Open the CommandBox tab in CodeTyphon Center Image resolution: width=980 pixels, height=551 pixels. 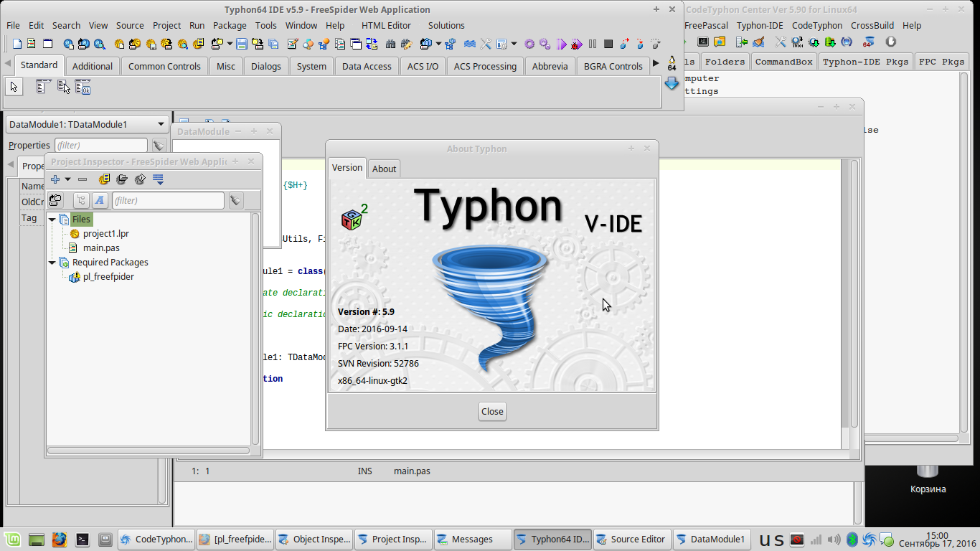point(783,62)
